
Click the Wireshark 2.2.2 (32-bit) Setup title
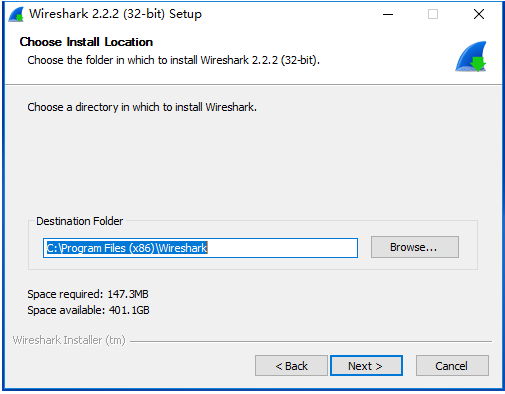point(115,14)
